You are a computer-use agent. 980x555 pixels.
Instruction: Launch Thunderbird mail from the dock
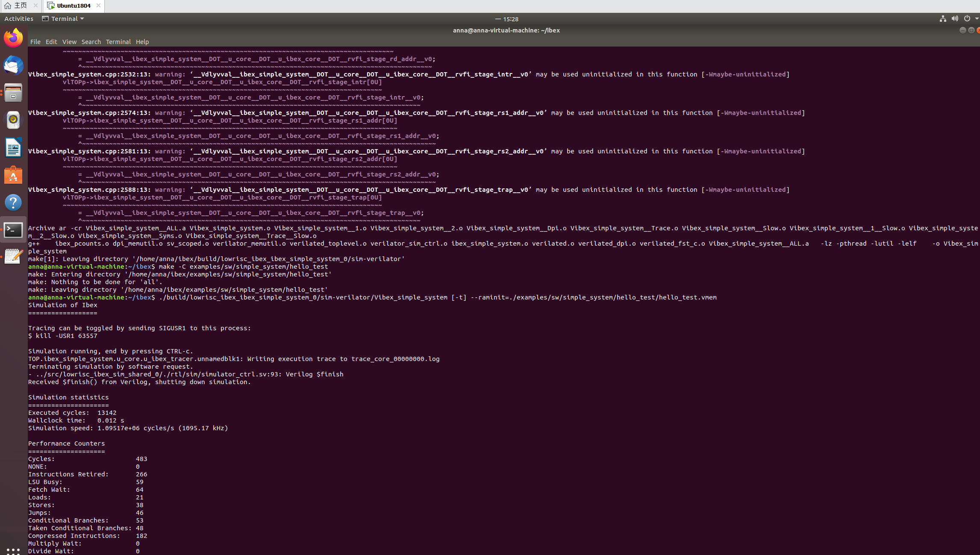pyautogui.click(x=13, y=65)
